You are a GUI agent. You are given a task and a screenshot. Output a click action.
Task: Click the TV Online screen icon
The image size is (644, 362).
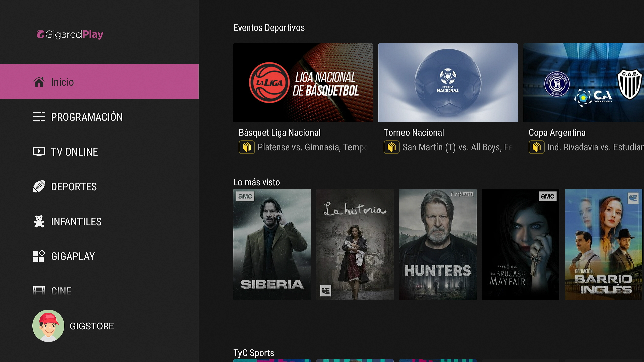click(39, 152)
